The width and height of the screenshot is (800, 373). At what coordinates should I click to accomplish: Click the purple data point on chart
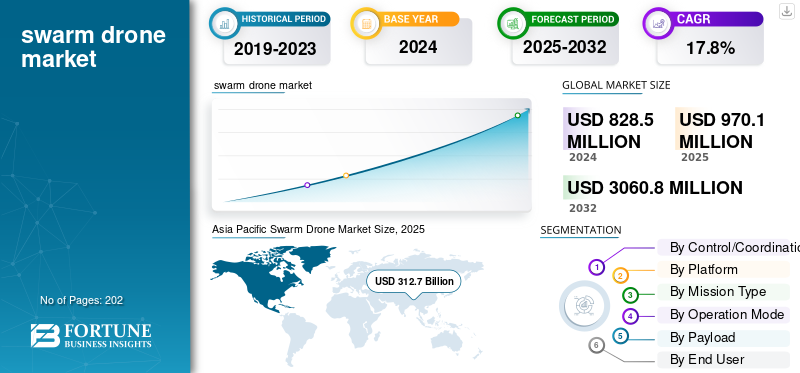307,185
